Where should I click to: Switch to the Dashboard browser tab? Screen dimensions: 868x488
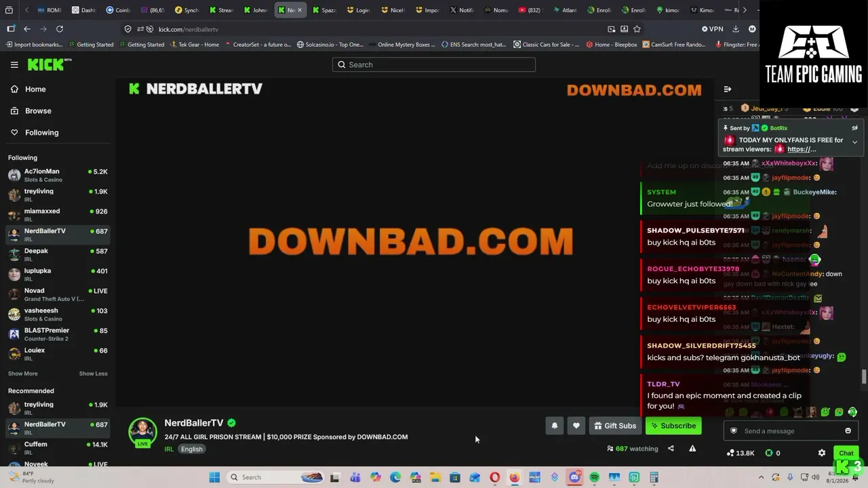coord(84,10)
